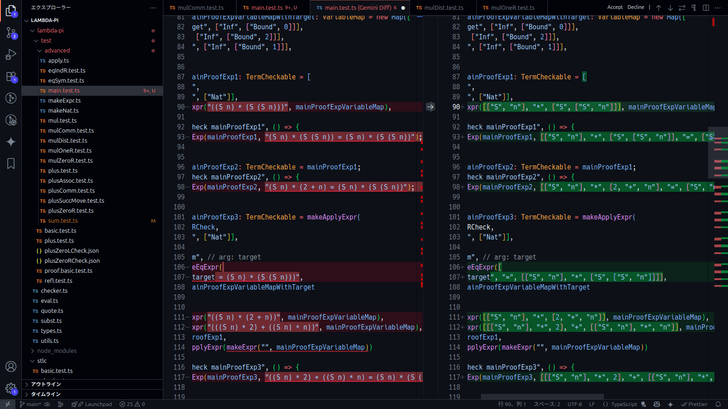Open types.ts file
Screen dimensions: 728x409
[93, 331]
